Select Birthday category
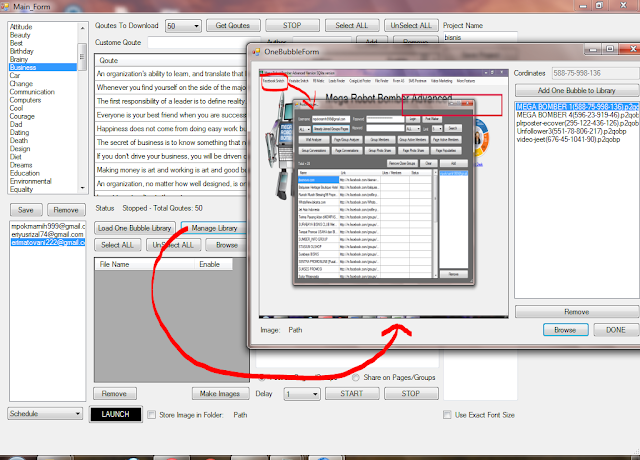Screen dimensions: 640x460 22,51
